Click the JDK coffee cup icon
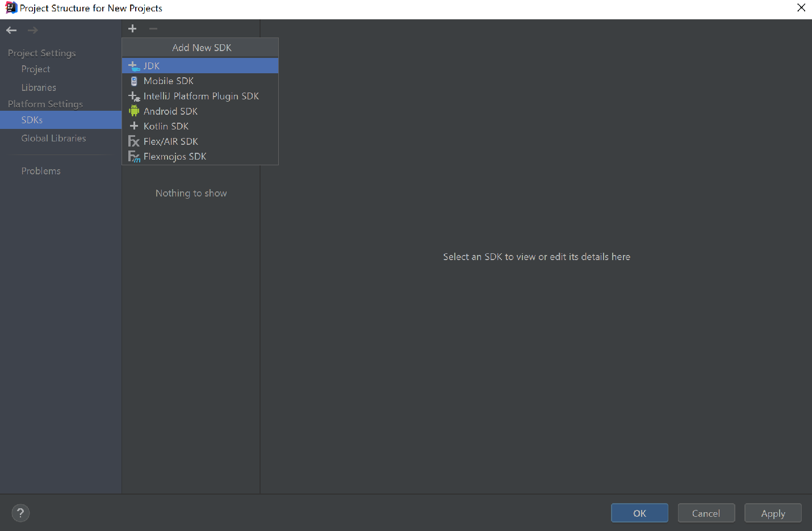The image size is (812, 531). pos(134,65)
